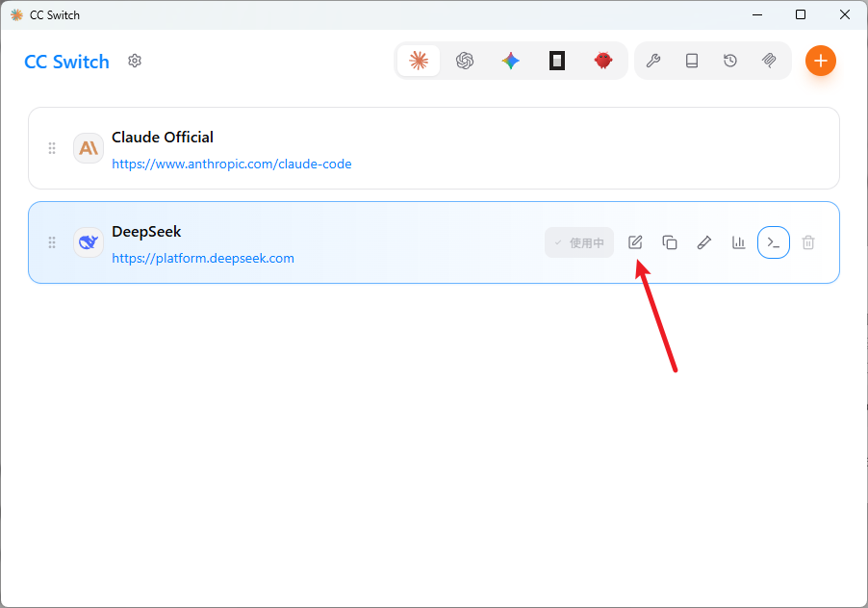The width and height of the screenshot is (868, 608).
Task: Open the wrench tools icon
Action: click(653, 61)
